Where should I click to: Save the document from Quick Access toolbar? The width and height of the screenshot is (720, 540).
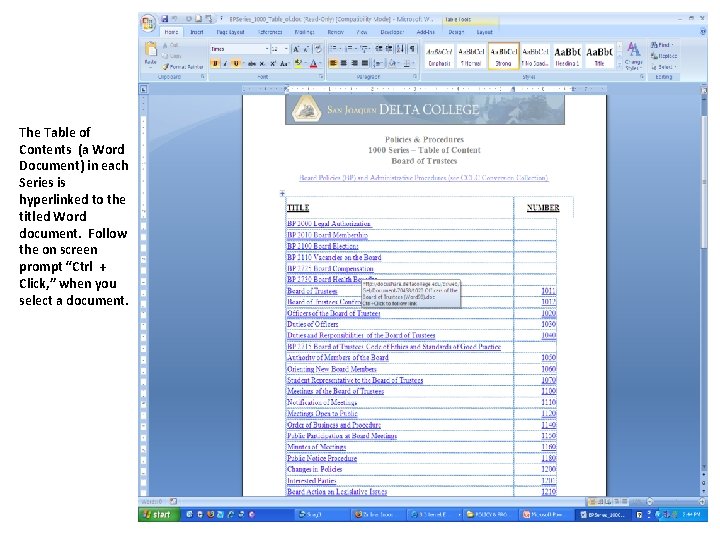[164, 19]
